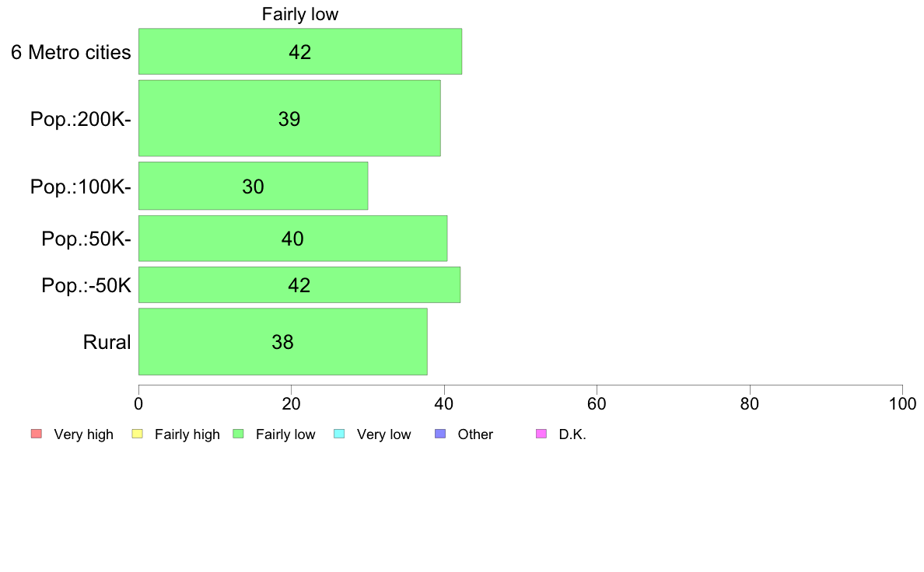Select the 6 Metro cities bar
924x572 pixels.
(300, 51)
